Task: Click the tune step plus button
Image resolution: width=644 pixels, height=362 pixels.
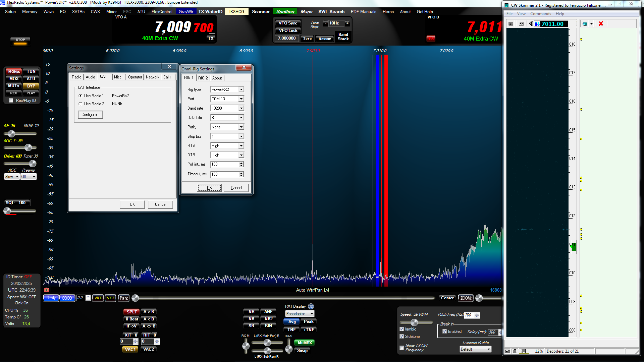Action: coord(347,23)
